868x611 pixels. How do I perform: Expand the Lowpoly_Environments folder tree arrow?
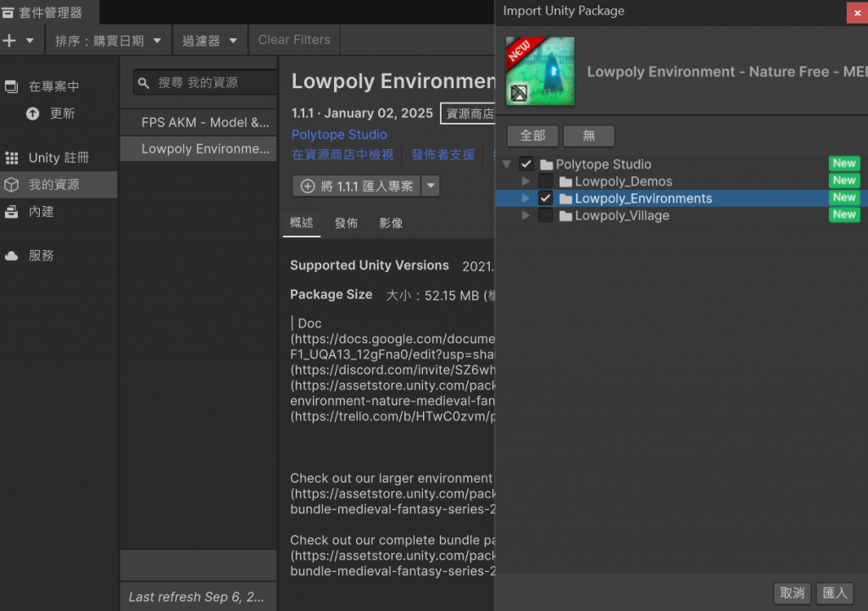tap(526, 198)
